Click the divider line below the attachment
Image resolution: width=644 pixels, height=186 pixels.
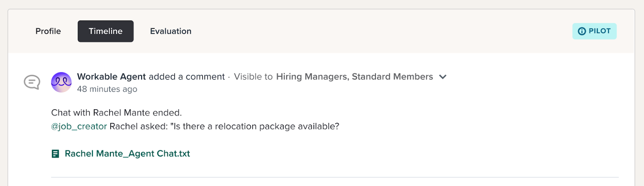(x=334, y=177)
